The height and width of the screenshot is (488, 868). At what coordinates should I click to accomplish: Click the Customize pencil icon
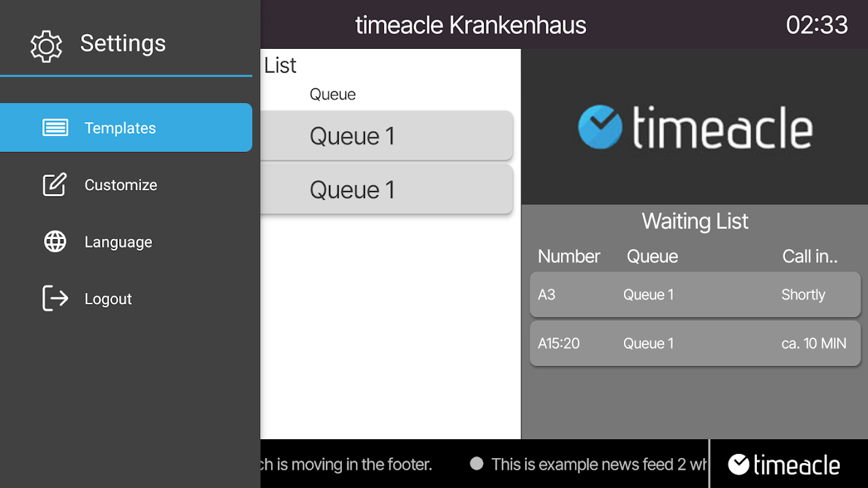pos(54,185)
